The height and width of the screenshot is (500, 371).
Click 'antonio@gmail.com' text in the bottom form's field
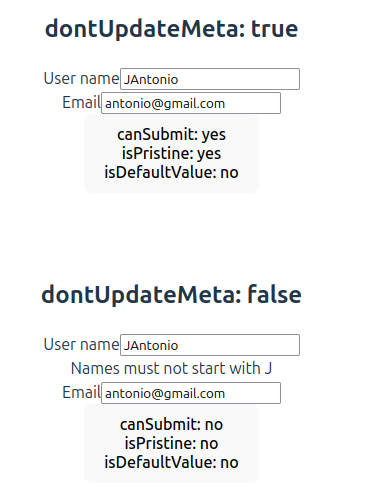(x=165, y=394)
